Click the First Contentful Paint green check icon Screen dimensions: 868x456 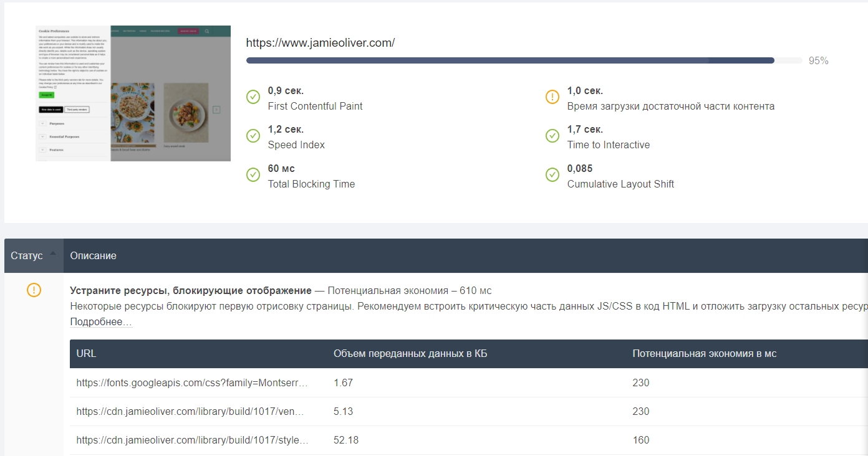pos(253,97)
